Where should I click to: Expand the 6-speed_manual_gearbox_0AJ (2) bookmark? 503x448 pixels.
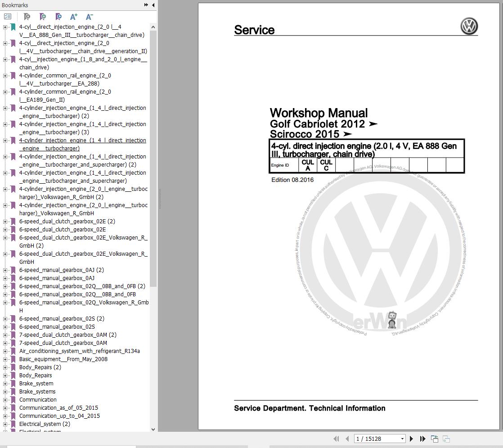[x=5, y=270]
